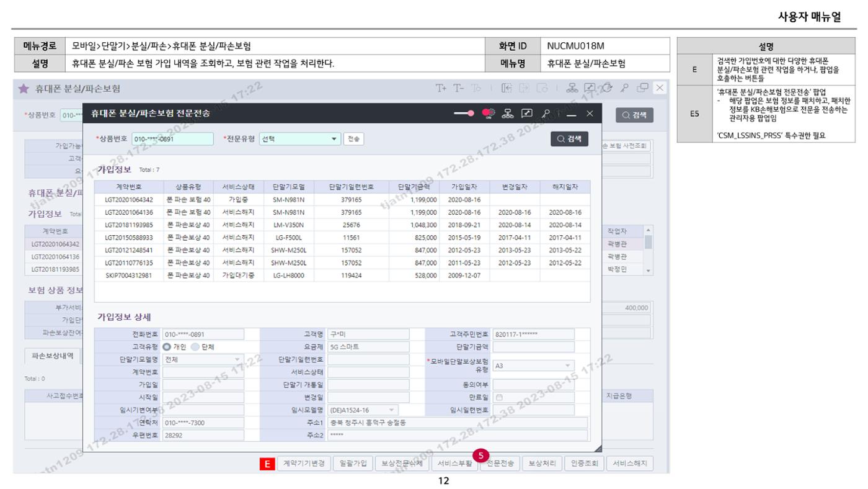Click the 우편번호 field showing 28292
Viewport: 868px width, 489px height.
[203, 435]
